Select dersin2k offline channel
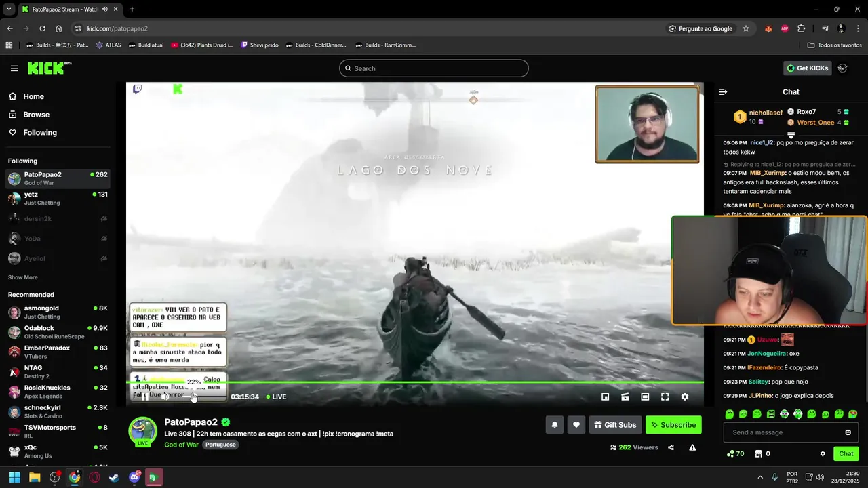This screenshot has width=868, height=488. [x=58, y=218]
